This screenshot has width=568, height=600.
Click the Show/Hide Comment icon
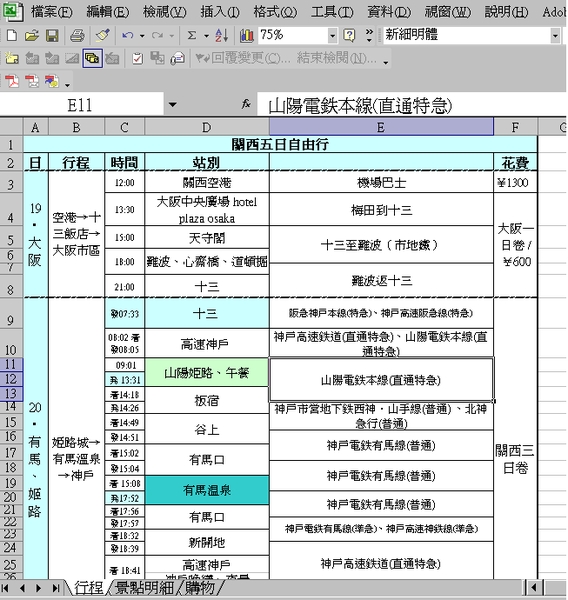(72, 58)
